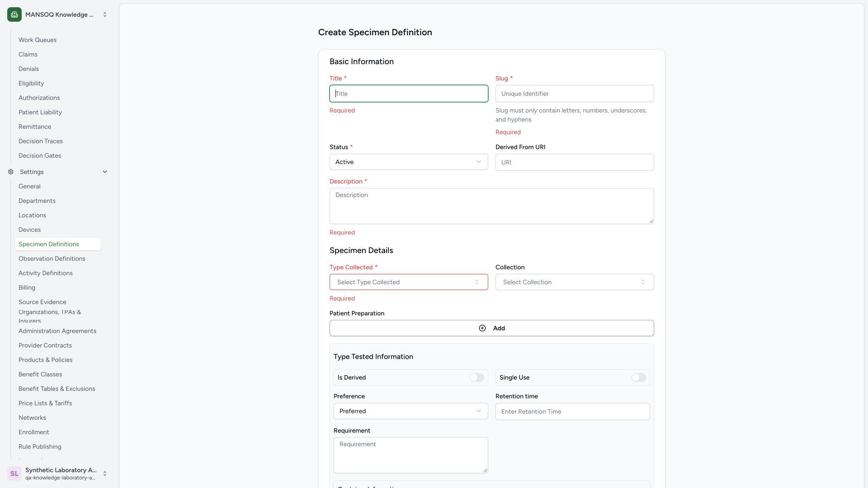
Task: Click the Derived From URI field
Action: [575, 162]
